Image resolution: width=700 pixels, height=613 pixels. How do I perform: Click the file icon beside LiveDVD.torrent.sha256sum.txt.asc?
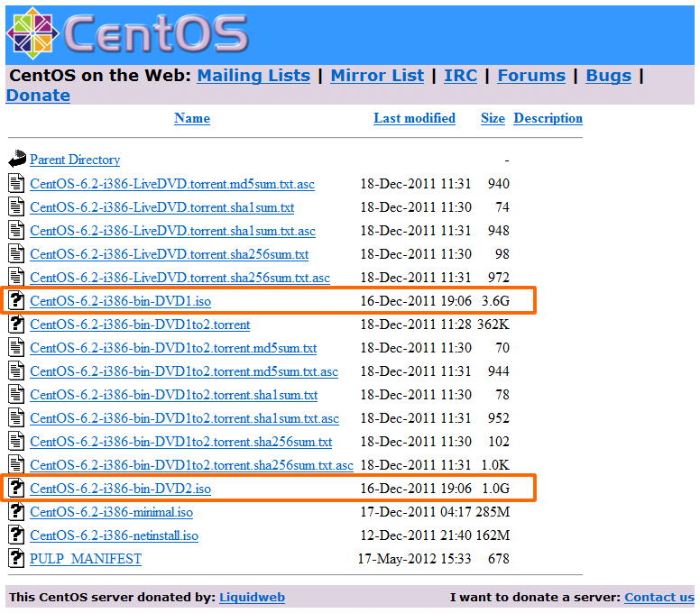click(x=16, y=277)
